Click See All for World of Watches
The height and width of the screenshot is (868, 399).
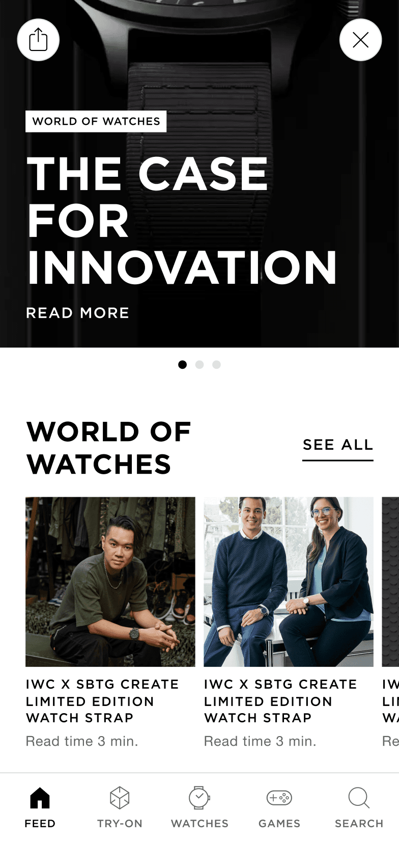[x=338, y=445]
